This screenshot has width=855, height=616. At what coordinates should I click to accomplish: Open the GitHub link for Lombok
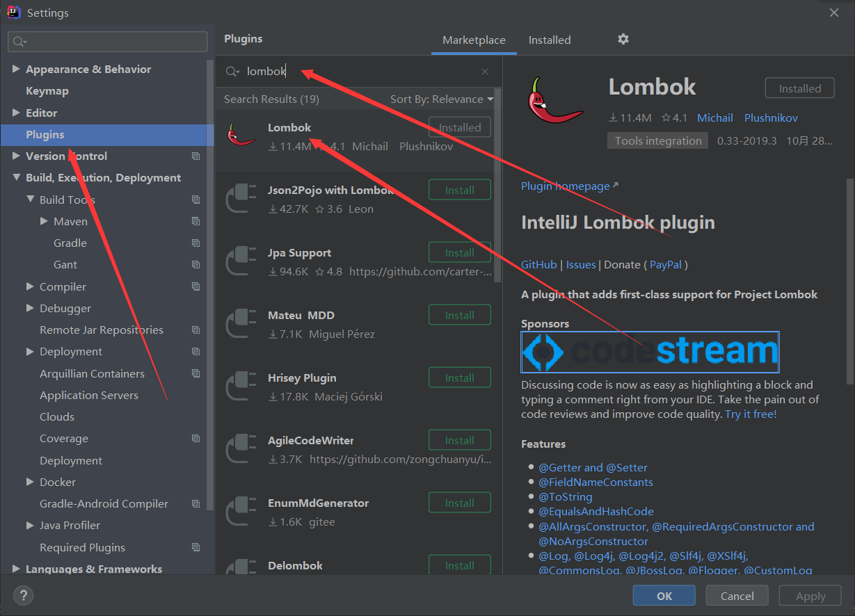(x=539, y=264)
